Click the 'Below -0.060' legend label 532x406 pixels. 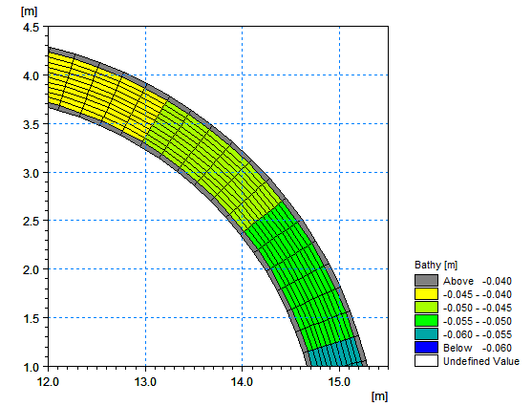(478, 348)
